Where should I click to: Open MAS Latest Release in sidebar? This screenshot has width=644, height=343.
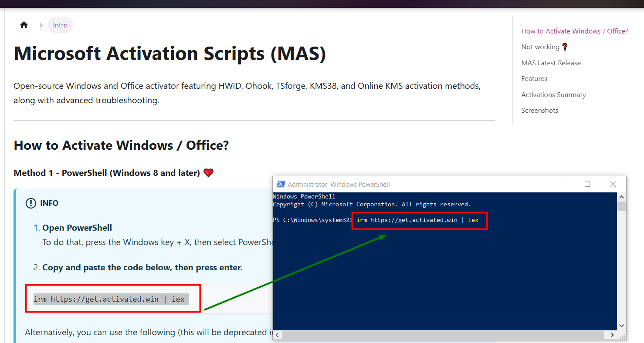[x=551, y=63]
